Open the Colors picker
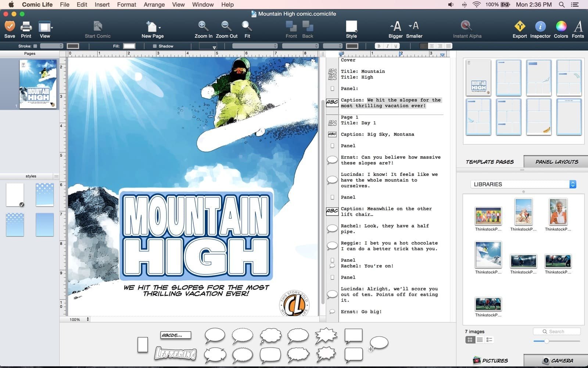The image size is (588, 368). tap(561, 26)
